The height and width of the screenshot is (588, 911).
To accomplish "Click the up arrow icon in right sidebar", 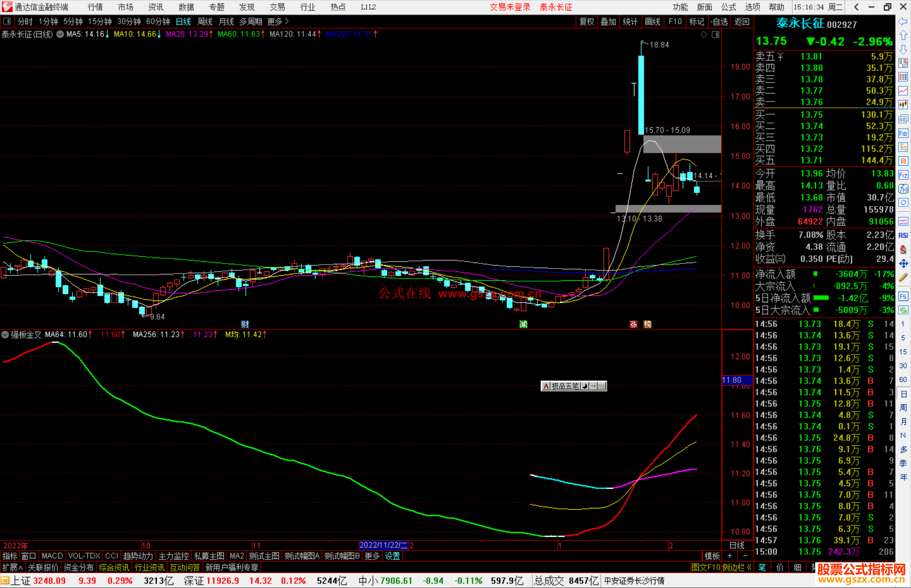I will click(903, 35).
